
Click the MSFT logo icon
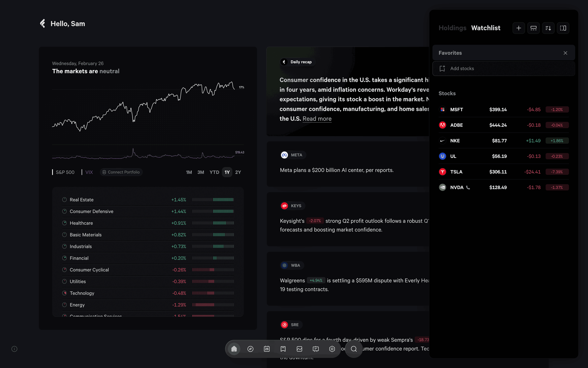[443, 109]
